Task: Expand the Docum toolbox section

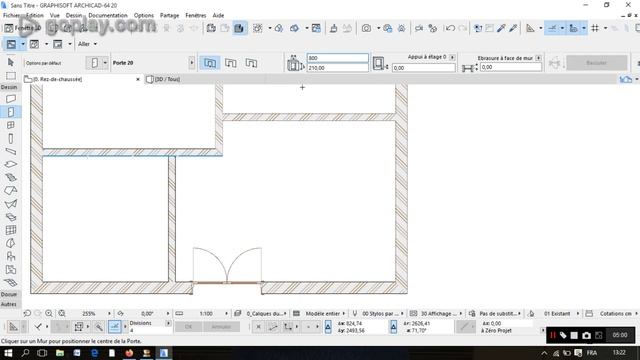Action: [9, 294]
